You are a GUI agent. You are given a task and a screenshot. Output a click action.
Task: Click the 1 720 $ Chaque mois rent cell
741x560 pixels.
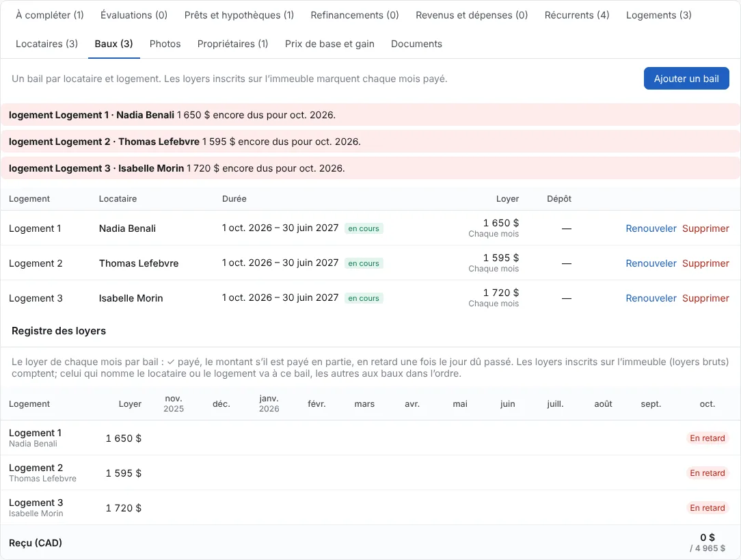point(494,297)
